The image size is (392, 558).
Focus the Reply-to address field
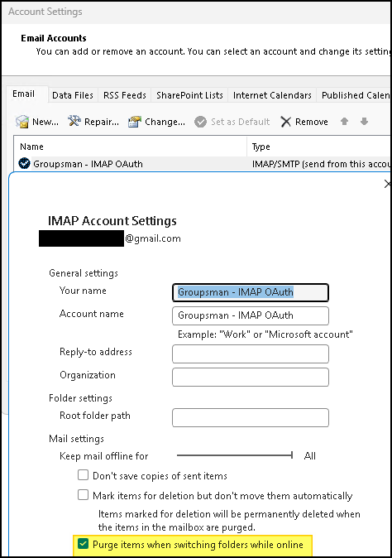[x=251, y=354]
